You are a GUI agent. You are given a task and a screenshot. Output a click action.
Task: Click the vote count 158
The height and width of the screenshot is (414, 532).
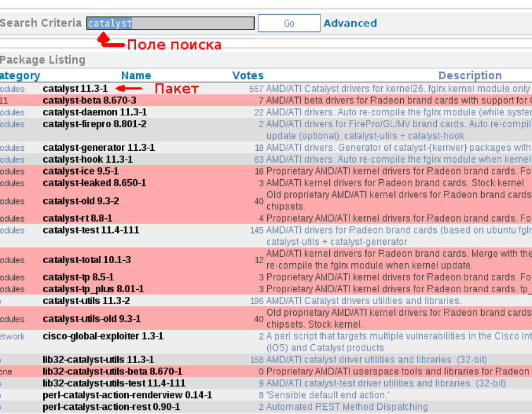click(257, 360)
